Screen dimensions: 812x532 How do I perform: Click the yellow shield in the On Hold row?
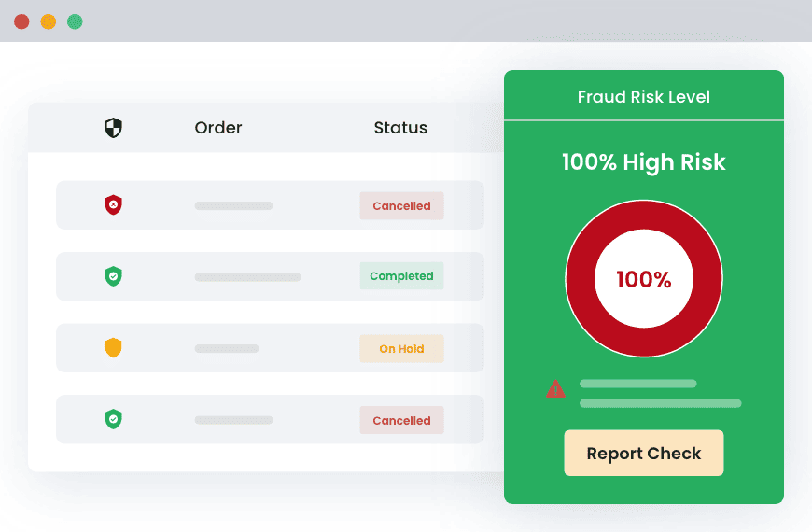click(113, 348)
